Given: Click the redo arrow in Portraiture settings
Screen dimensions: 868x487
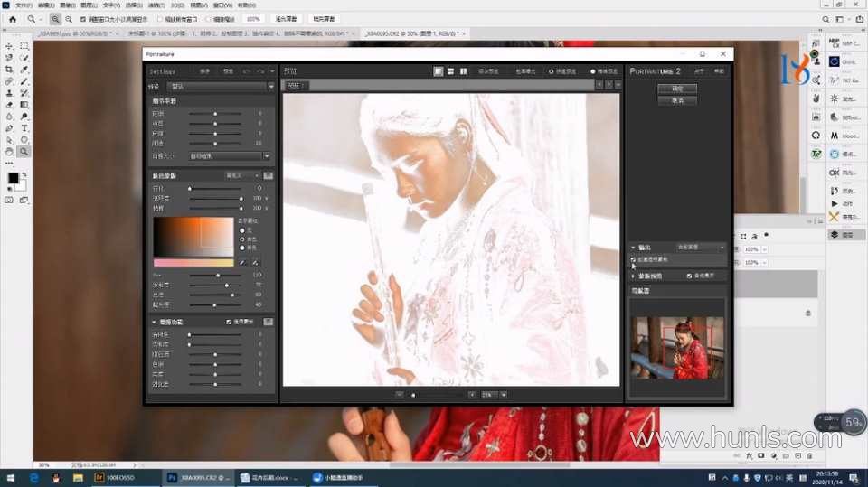Looking at the screenshot, I should 260,71.
